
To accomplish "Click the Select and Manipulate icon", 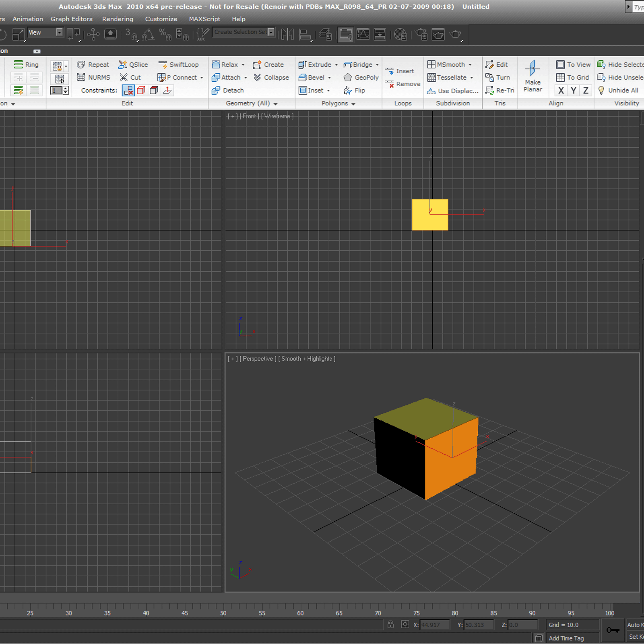I will pos(93,34).
